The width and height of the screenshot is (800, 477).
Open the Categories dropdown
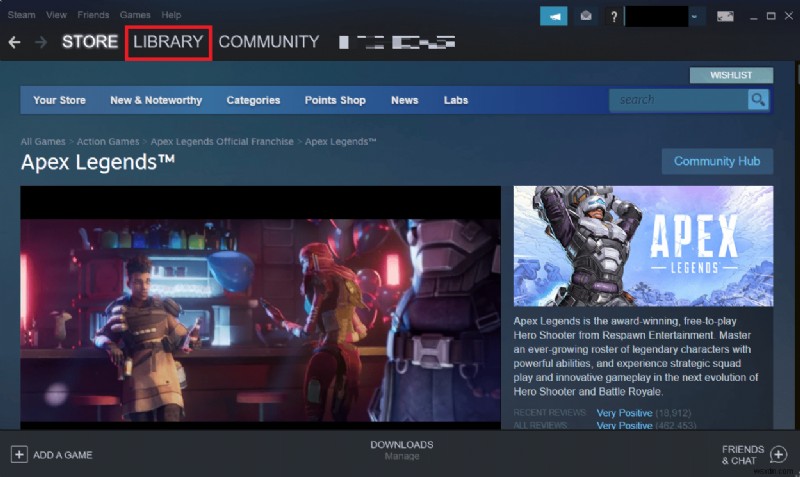(x=253, y=100)
